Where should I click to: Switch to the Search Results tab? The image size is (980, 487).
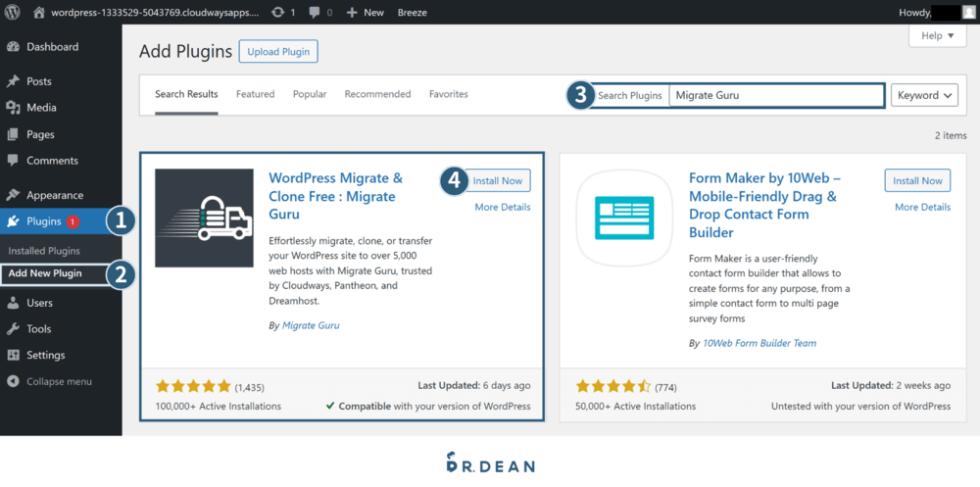tap(186, 94)
